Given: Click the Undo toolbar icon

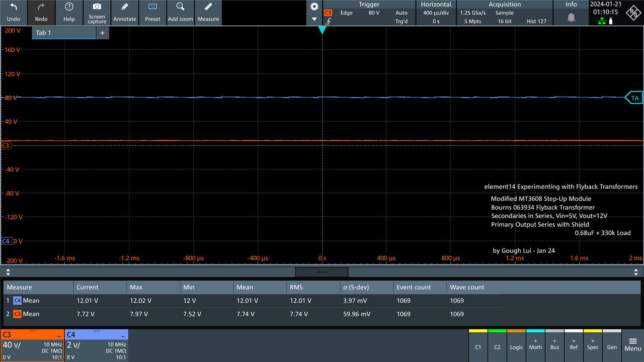Looking at the screenshot, I should pyautogui.click(x=14, y=13).
